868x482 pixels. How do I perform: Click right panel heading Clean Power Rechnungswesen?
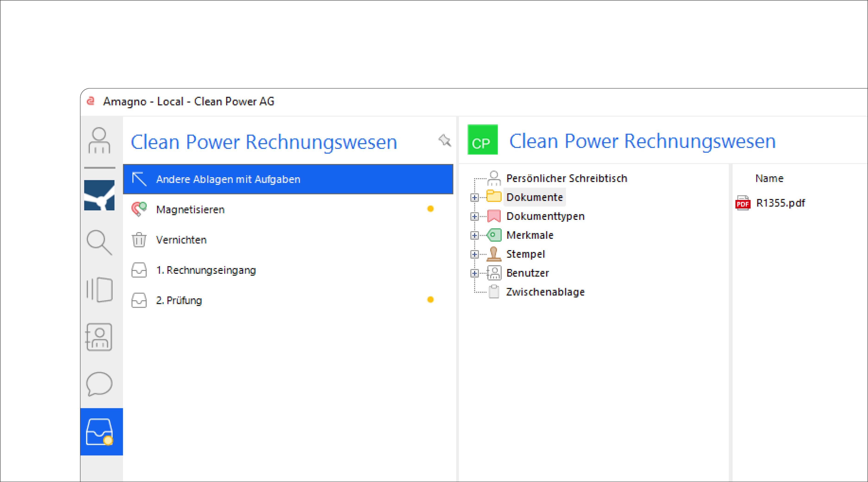tap(642, 141)
